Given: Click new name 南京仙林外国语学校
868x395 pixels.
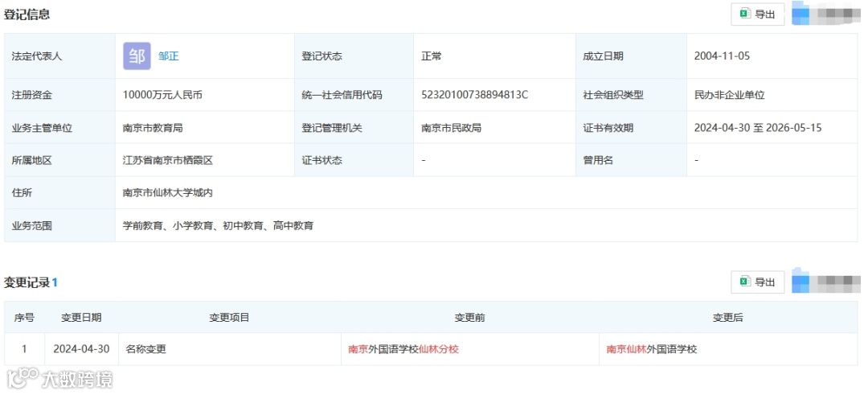Looking at the screenshot, I should coord(652,349).
